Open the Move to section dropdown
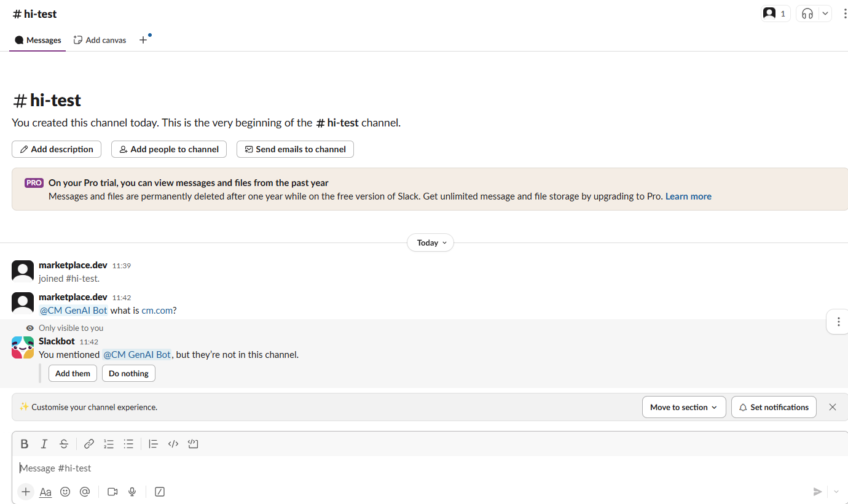This screenshot has width=848, height=504. point(683,407)
